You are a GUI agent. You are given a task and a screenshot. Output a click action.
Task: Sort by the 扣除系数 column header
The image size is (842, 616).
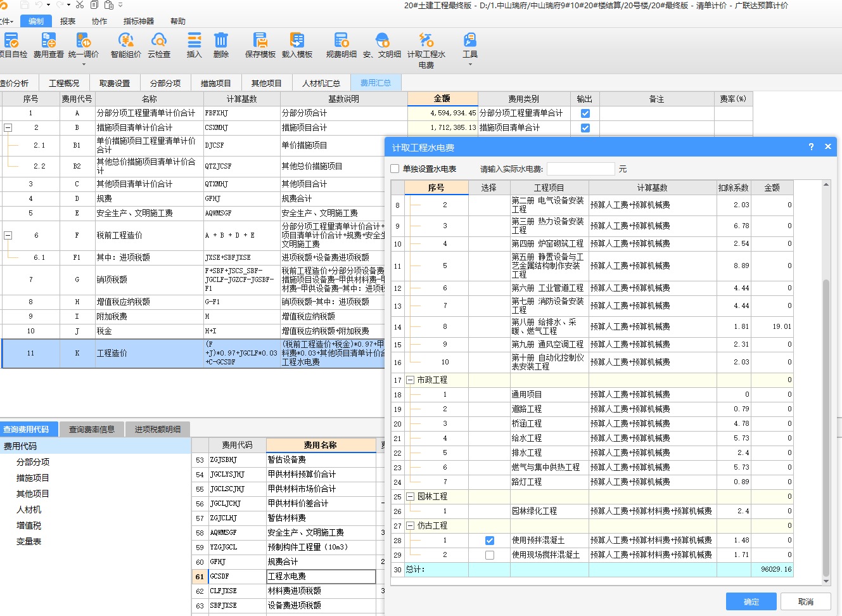[x=733, y=188]
